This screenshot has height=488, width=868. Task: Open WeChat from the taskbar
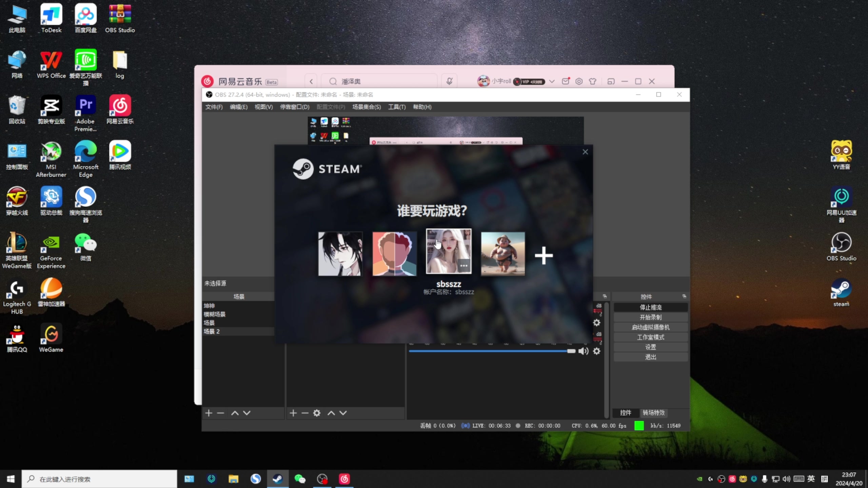300,479
